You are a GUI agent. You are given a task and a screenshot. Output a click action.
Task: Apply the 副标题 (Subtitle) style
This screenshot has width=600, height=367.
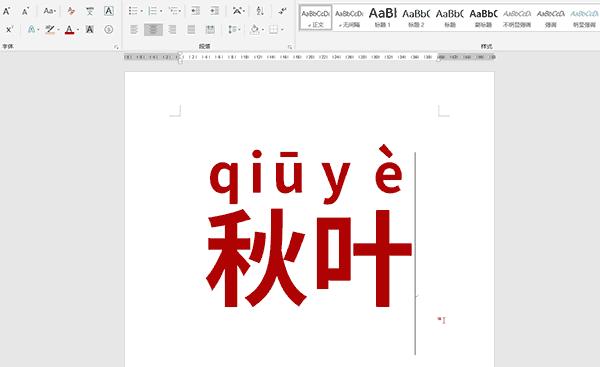[483, 18]
